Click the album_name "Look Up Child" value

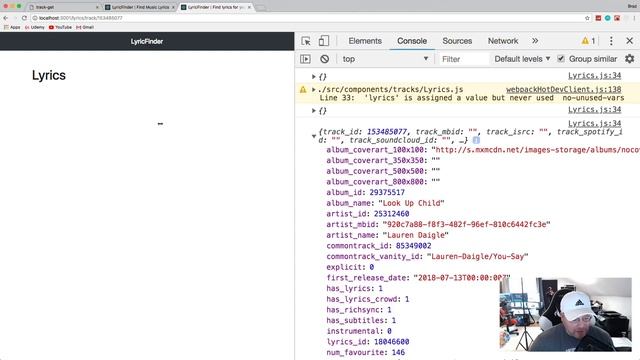coord(411,203)
